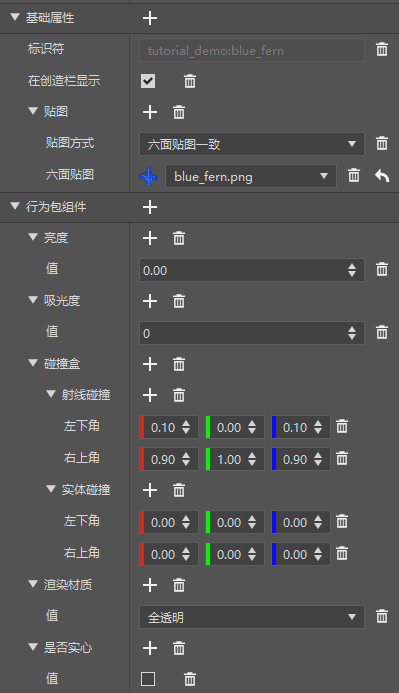The image size is (399, 693).
Task: Enable the 是否实心 值 checkbox
Action: (x=148, y=679)
